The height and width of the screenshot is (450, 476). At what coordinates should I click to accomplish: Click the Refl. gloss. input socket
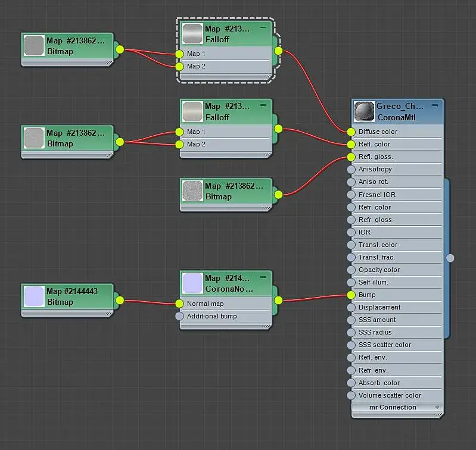(351, 157)
